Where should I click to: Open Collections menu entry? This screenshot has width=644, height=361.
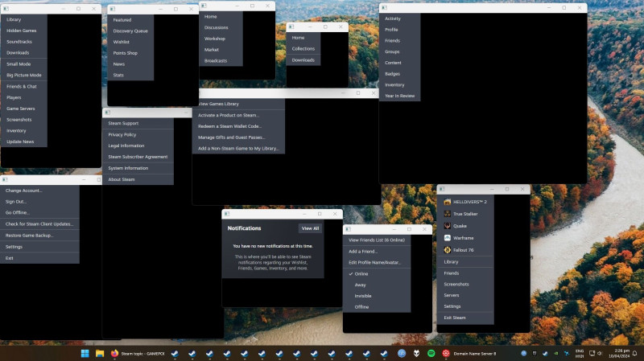[303, 49]
